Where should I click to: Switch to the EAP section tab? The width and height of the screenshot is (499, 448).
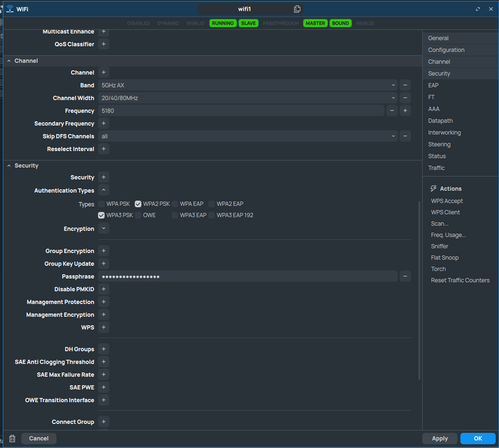tap(433, 85)
